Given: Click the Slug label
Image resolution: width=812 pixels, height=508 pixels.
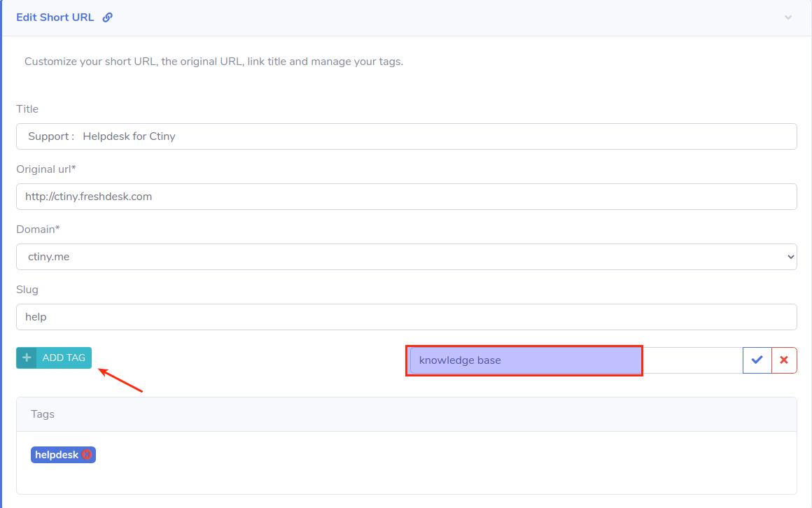Looking at the screenshot, I should 27,290.
